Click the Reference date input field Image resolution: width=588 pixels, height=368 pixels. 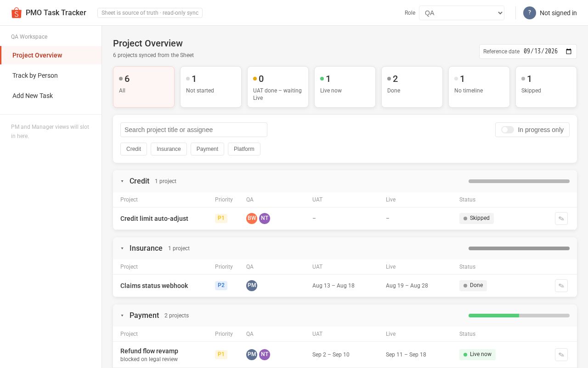pos(528,52)
